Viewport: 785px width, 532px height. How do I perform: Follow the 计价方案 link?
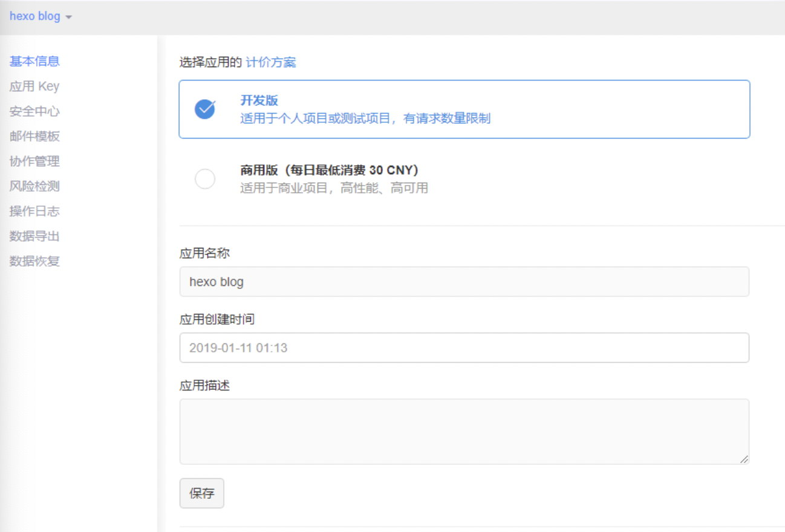(x=271, y=62)
